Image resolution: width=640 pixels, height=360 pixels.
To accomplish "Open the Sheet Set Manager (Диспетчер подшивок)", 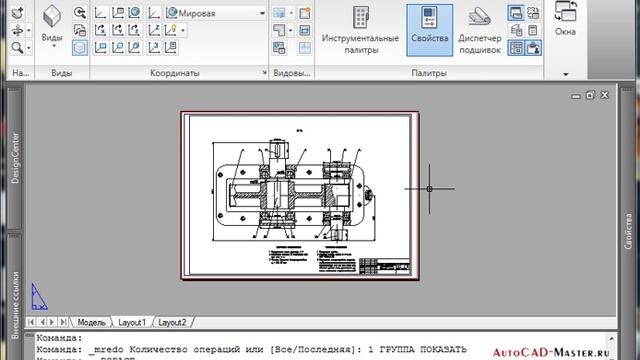I will tap(480, 30).
